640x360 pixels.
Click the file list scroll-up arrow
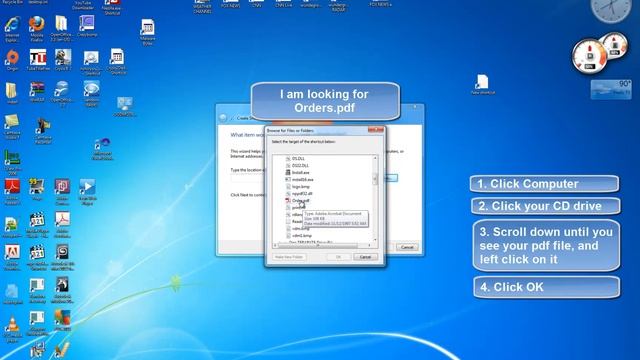[x=375, y=158]
